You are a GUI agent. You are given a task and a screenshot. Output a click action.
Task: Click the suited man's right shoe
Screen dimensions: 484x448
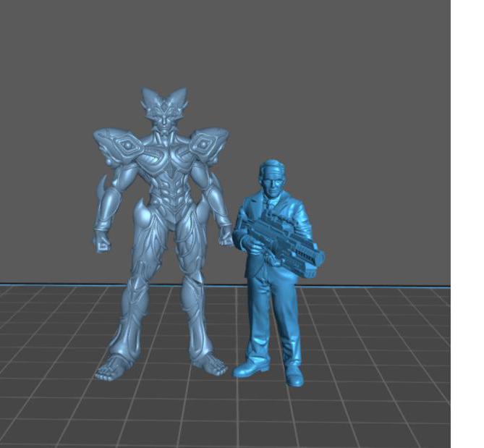click(294, 375)
